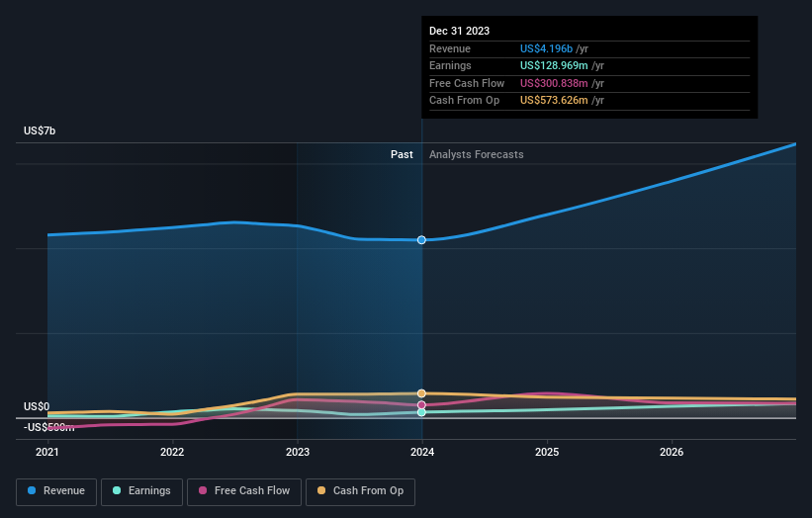Image resolution: width=812 pixels, height=518 pixels.
Task: Click the Dec 31 2023 tooltip date
Action: pos(459,31)
